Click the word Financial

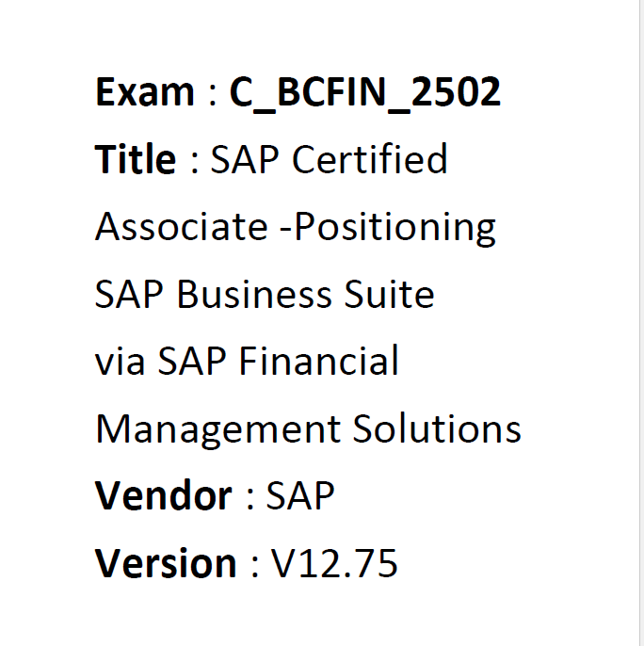tap(318, 361)
